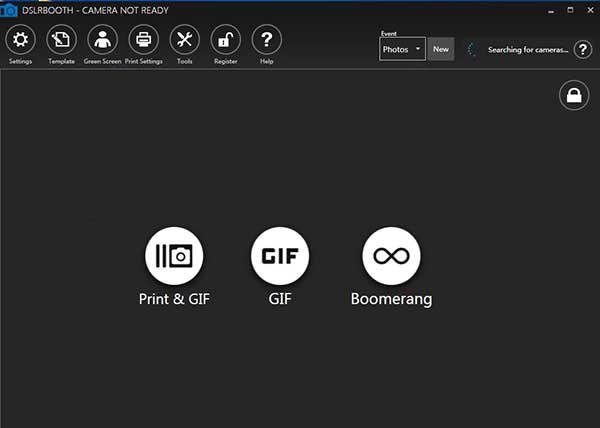Viewport: 600px width, 428px height.
Task: Start a GIF session
Action: click(x=280, y=256)
